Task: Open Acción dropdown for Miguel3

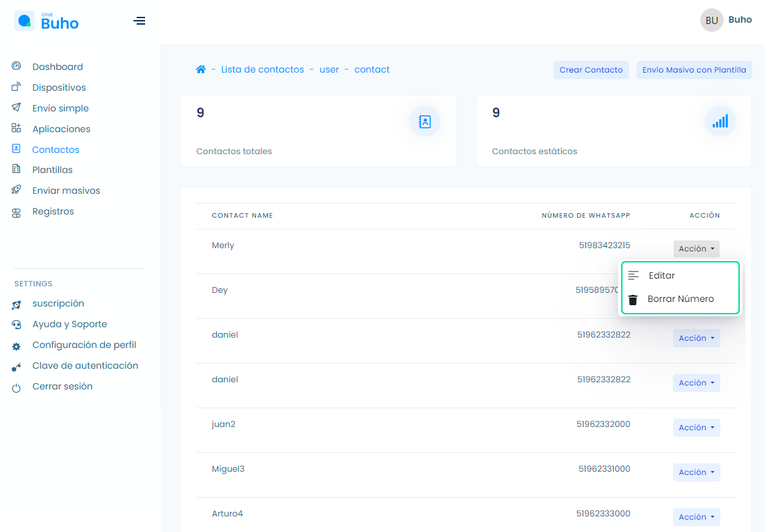Action: (x=696, y=472)
